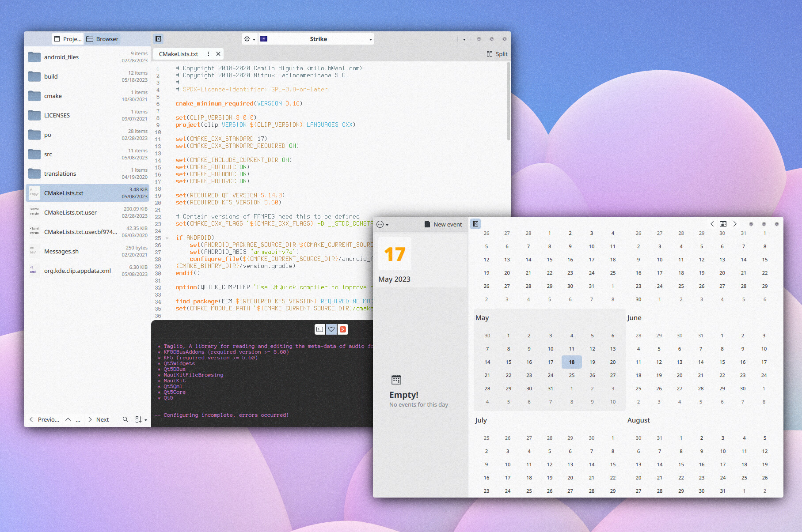
Task: Open the plus add menu in Strike
Action: click(460, 39)
